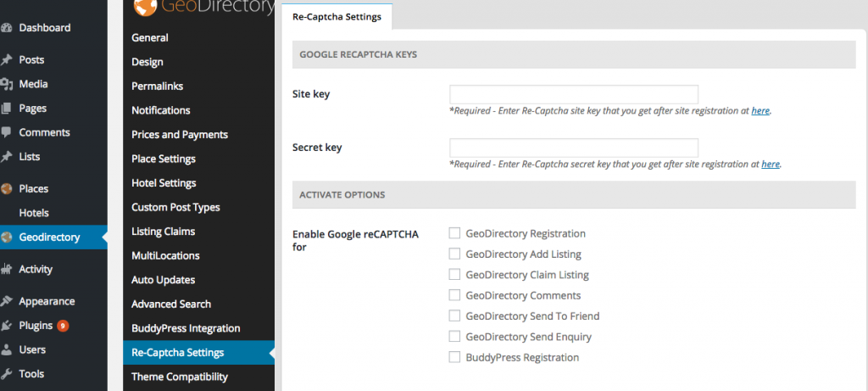Screen dimensions: 868x391
Task: Click the 'GOOGLE RECAPTCHA KEYS' section heading
Action: pyautogui.click(x=359, y=55)
